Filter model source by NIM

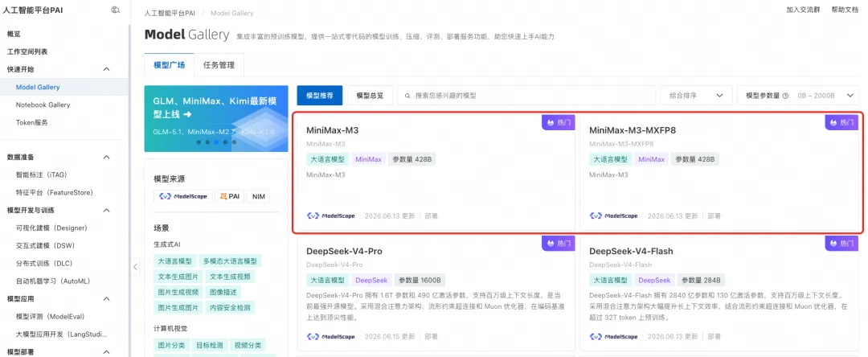point(259,196)
